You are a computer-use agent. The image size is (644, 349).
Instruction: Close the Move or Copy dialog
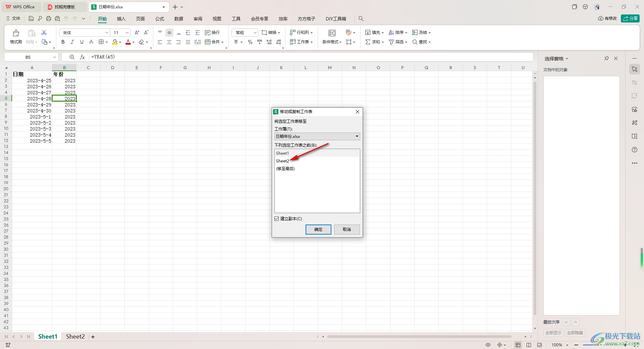[358, 112]
